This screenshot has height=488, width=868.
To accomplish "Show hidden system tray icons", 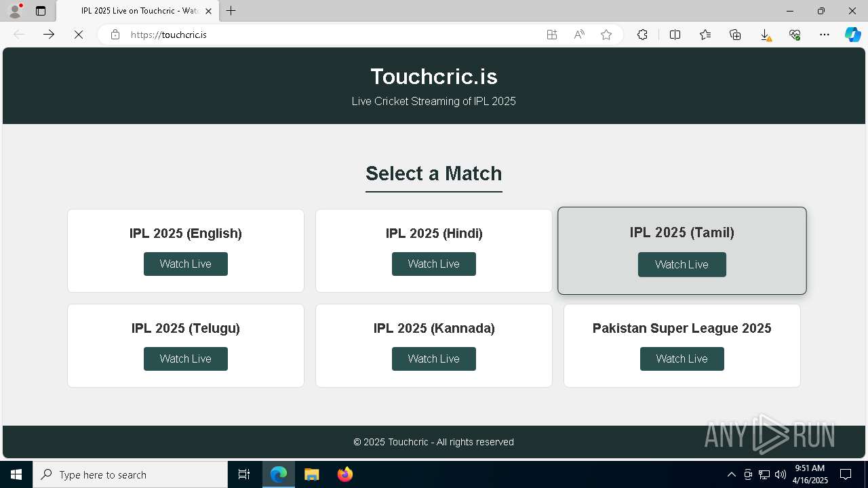I will pyautogui.click(x=731, y=474).
